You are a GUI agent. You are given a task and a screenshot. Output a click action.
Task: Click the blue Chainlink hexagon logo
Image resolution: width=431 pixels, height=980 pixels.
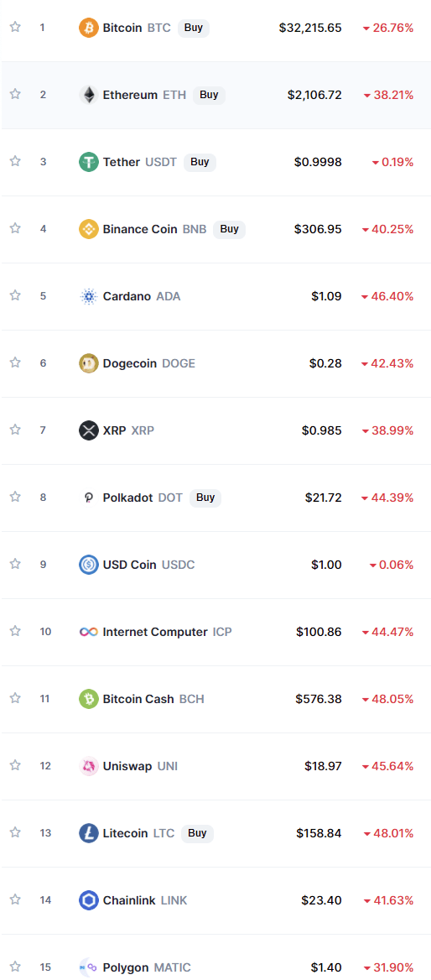[89, 900]
